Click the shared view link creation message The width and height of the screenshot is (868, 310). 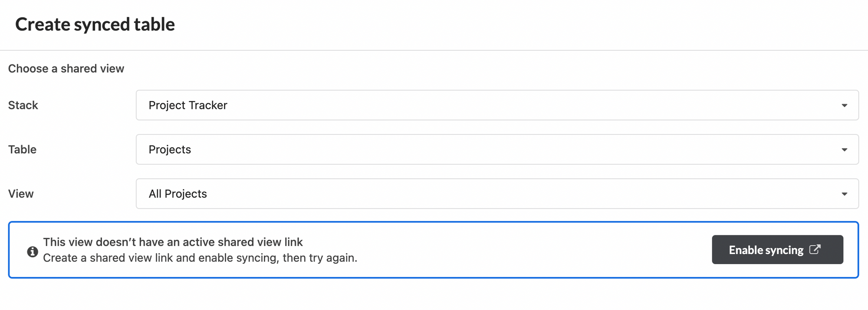tap(201, 258)
